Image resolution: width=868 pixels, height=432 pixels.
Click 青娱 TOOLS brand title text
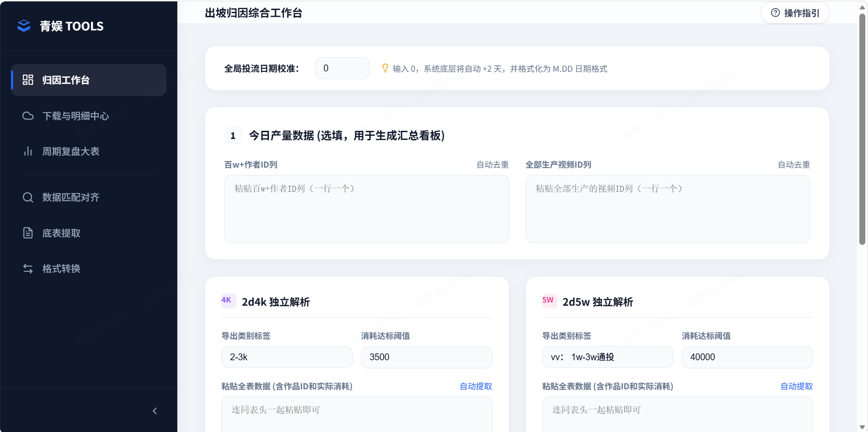(72, 26)
